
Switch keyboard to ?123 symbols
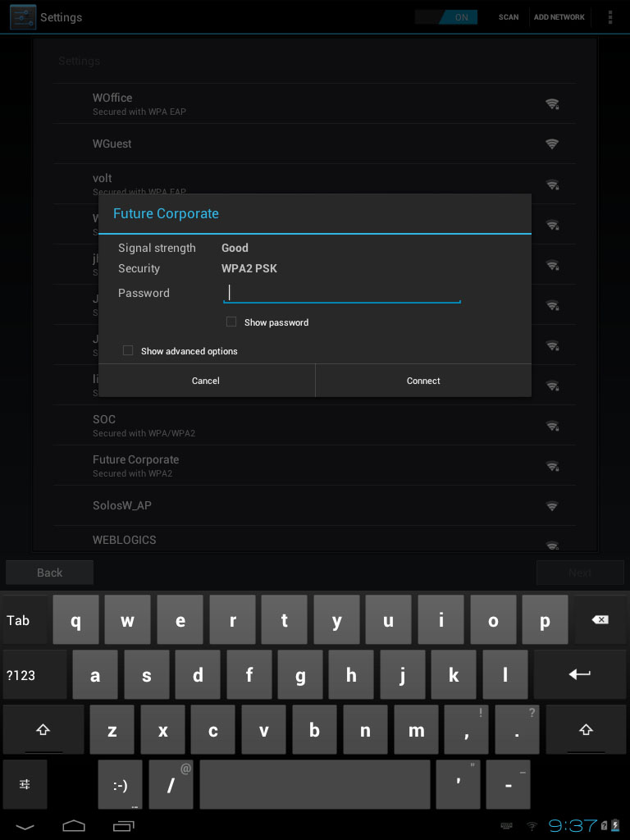click(x=34, y=674)
